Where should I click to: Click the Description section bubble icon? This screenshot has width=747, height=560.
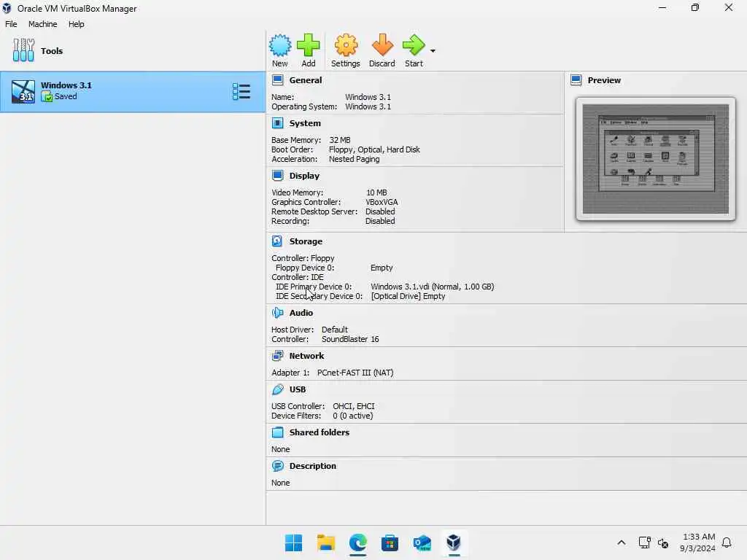(x=277, y=466)
